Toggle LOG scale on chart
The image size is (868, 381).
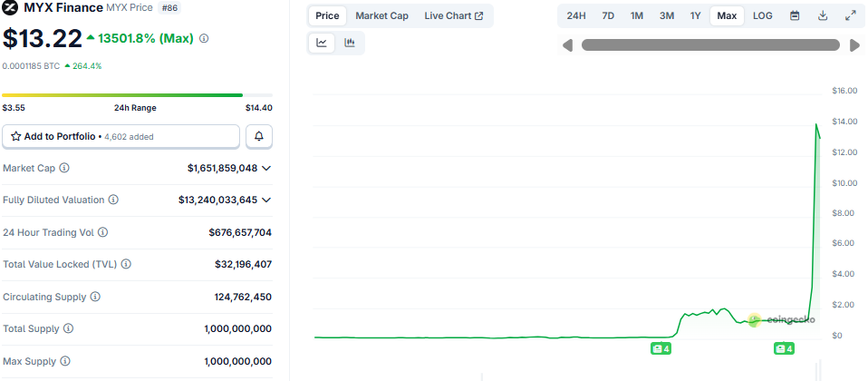(x=763, y=15)
